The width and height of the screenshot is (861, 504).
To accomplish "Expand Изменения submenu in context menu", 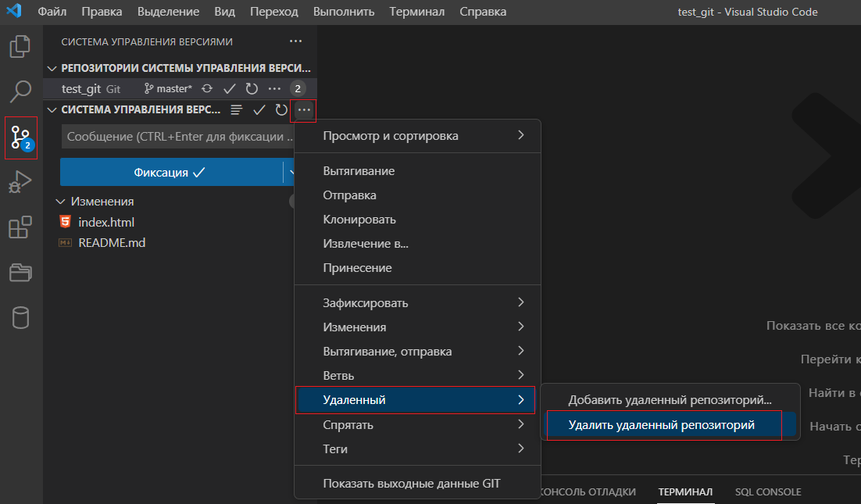I will [418, 327].
